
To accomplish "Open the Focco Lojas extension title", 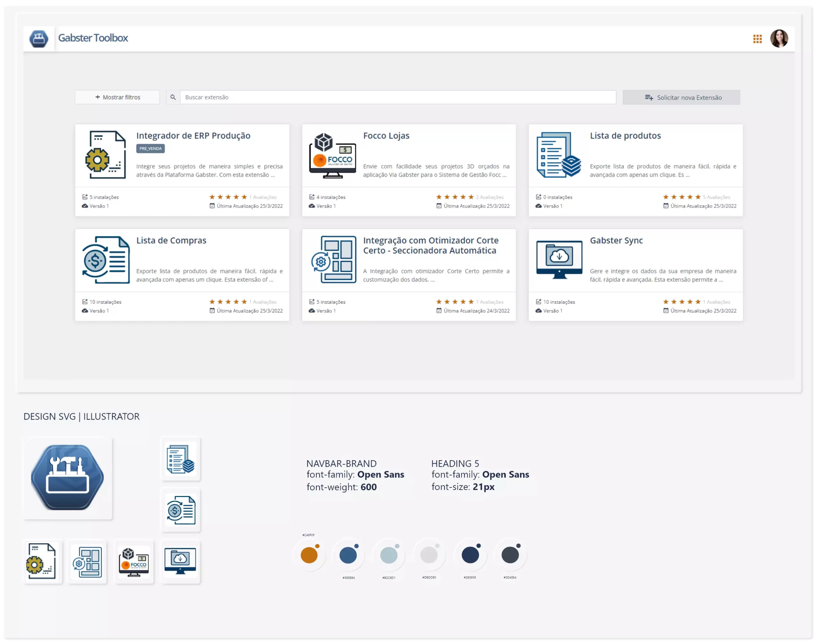I will pos(386,136).
